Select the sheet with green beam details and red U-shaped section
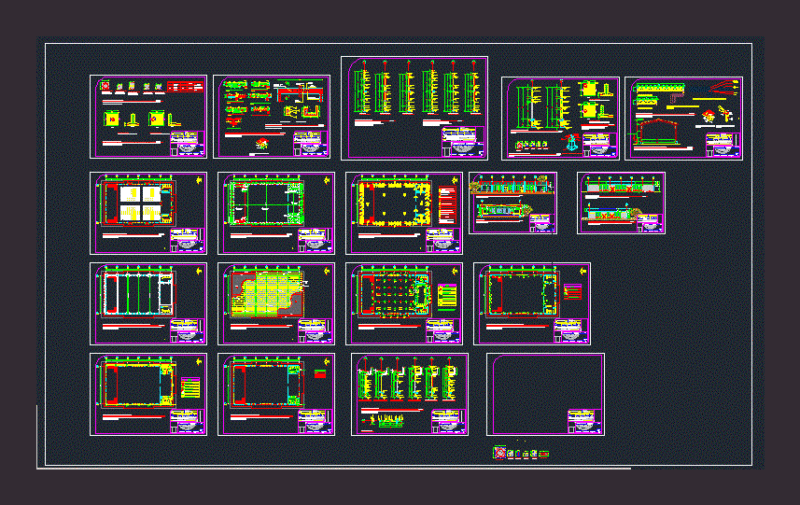 coord(271,117)
